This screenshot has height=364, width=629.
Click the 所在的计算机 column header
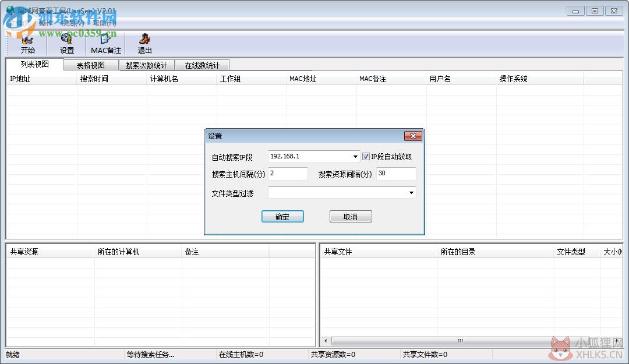(137, 252)
